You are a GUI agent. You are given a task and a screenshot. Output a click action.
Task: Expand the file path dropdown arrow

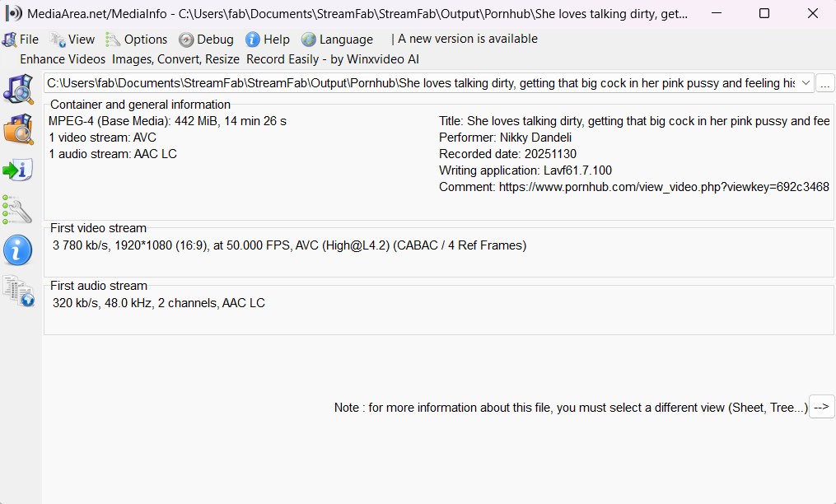805,83
